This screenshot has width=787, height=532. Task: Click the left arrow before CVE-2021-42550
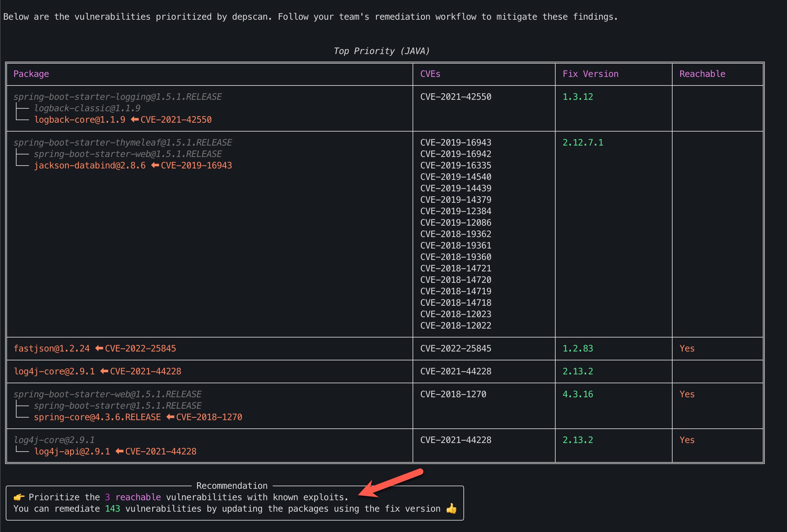(x=134, y=119)
